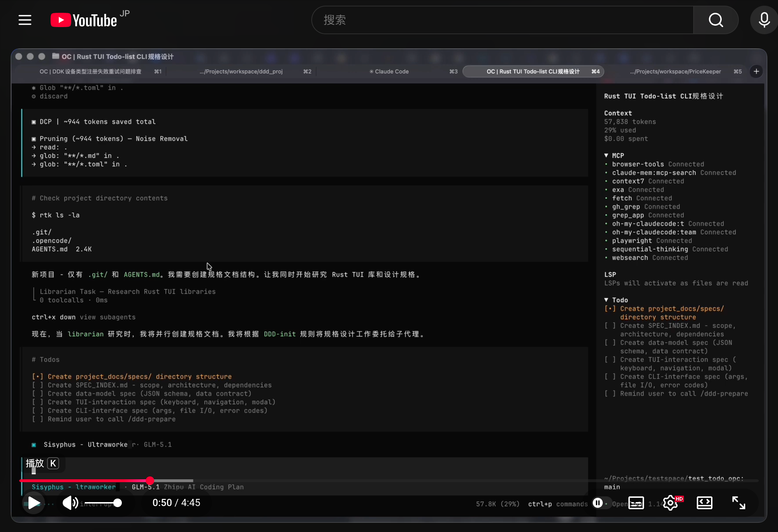Screen dimensions: 778x532
Task: Open the player settings gear
Action: point(670,503)
